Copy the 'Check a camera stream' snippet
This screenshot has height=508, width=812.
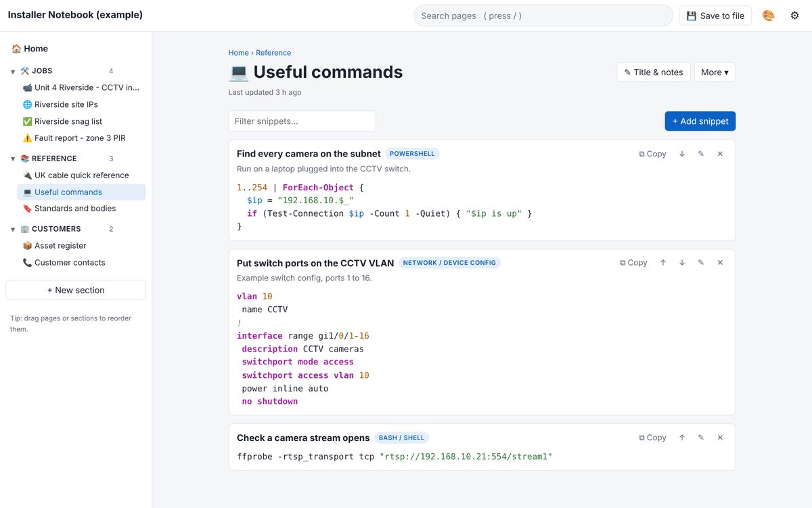pyautogui.click(x=652, y=438)
